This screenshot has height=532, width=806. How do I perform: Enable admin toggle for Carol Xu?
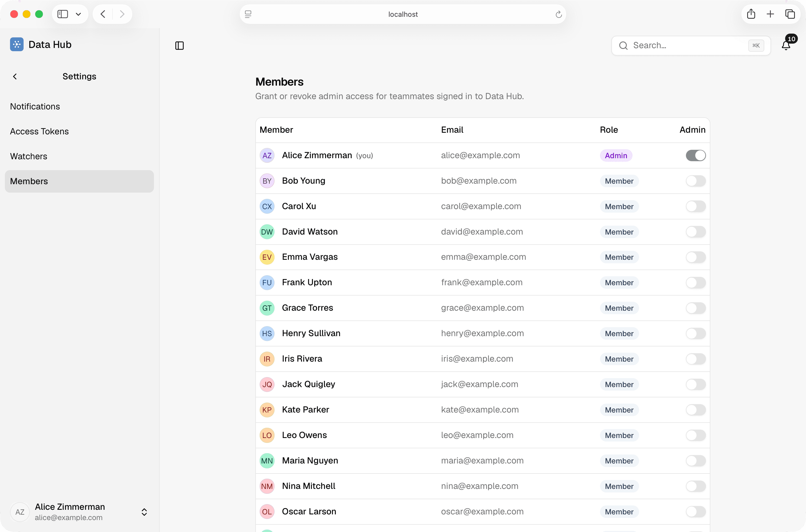point(696,206)
